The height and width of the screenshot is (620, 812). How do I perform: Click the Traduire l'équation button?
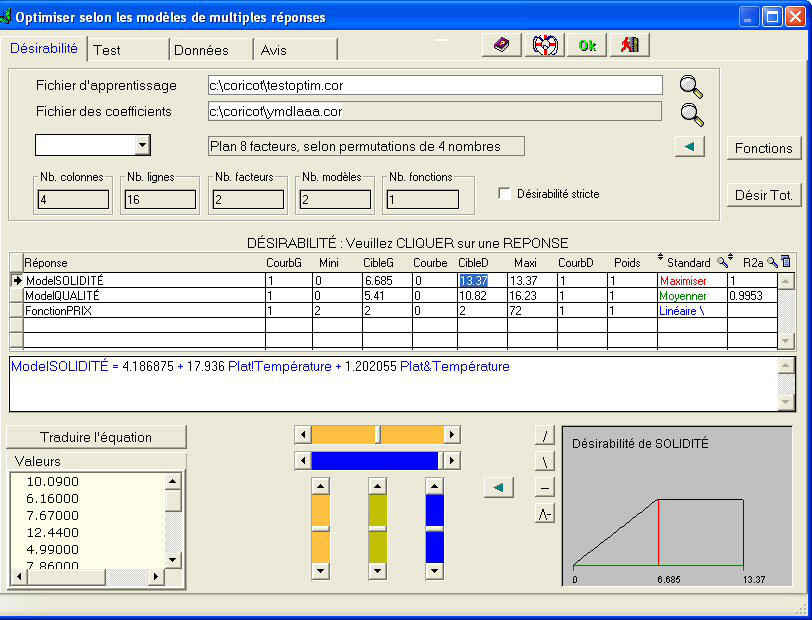96,437
